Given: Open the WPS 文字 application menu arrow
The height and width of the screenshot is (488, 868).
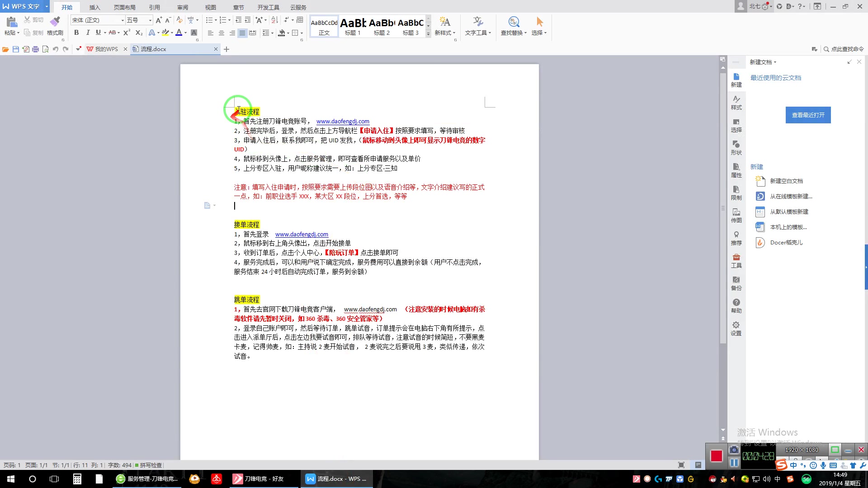Looking at the screenshot, I should [47, 6].
